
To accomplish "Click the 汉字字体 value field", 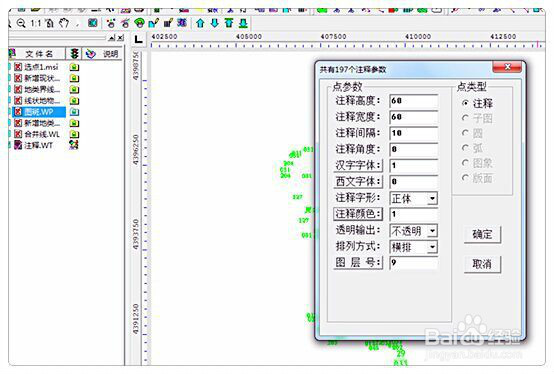I will 414,166.
